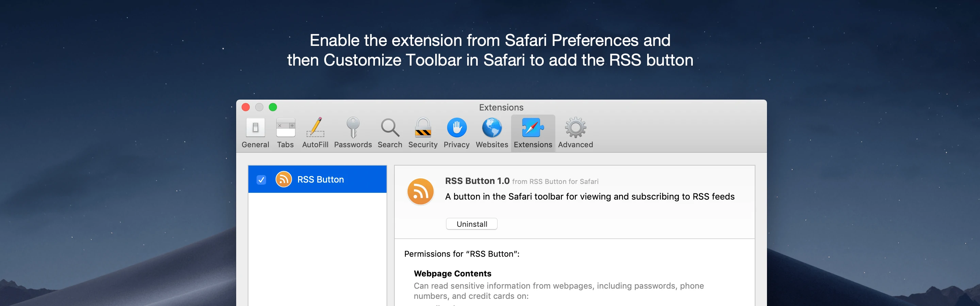
Task: Open the AutoFill pencil icon pane
Action: 315,133
